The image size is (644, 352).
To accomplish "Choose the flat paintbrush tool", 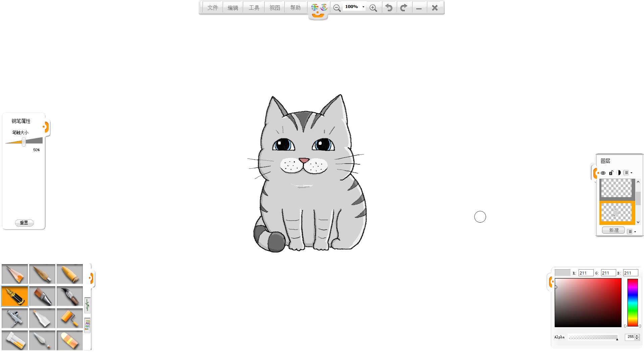I will click(42, 296).
